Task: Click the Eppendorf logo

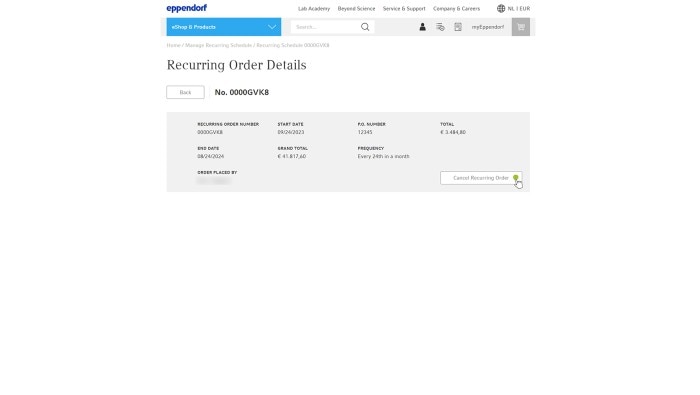Action: tap(187, 8)
